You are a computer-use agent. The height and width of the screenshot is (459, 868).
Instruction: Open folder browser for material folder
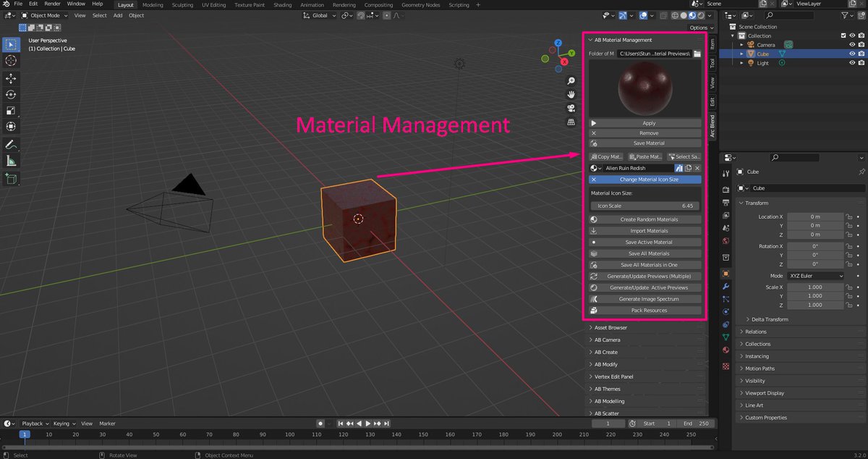click(697, 54)
